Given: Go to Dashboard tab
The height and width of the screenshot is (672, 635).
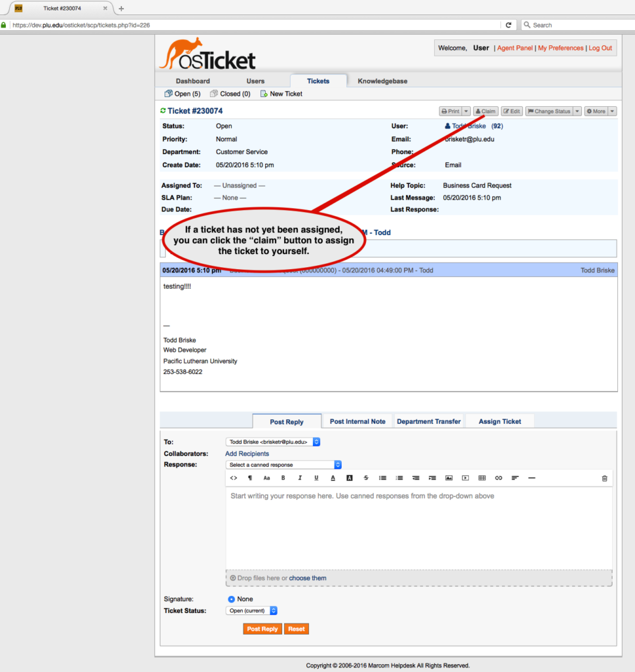Looking at the screenshot, I should (x=193, y=81).
